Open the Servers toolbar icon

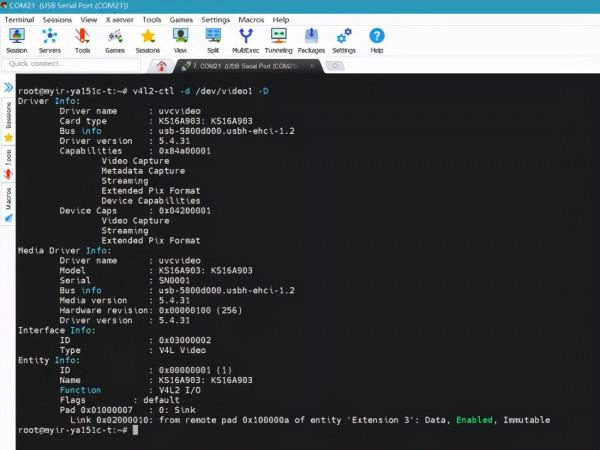coord(50,41)
